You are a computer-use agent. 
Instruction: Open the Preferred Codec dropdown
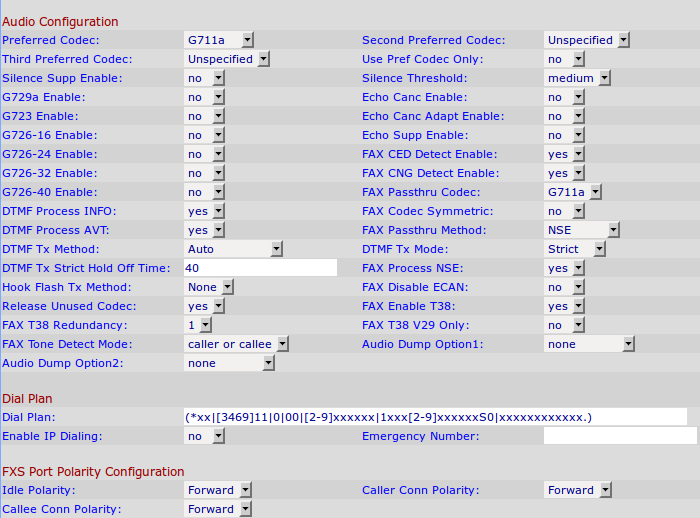point(219,40)
